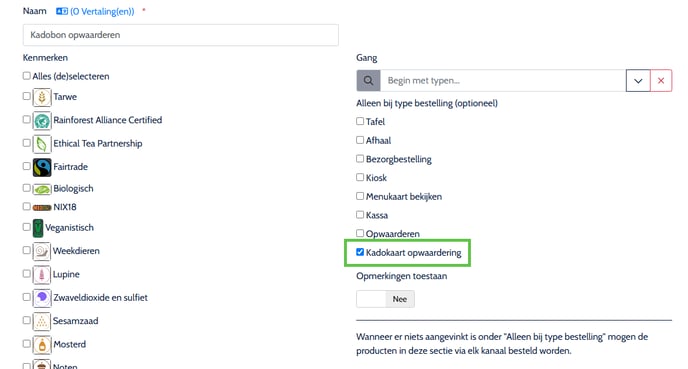Click the magnifier icon in Gang field
Image resolution: width=688 pixels, height=369 pixels.
[368, 81]
